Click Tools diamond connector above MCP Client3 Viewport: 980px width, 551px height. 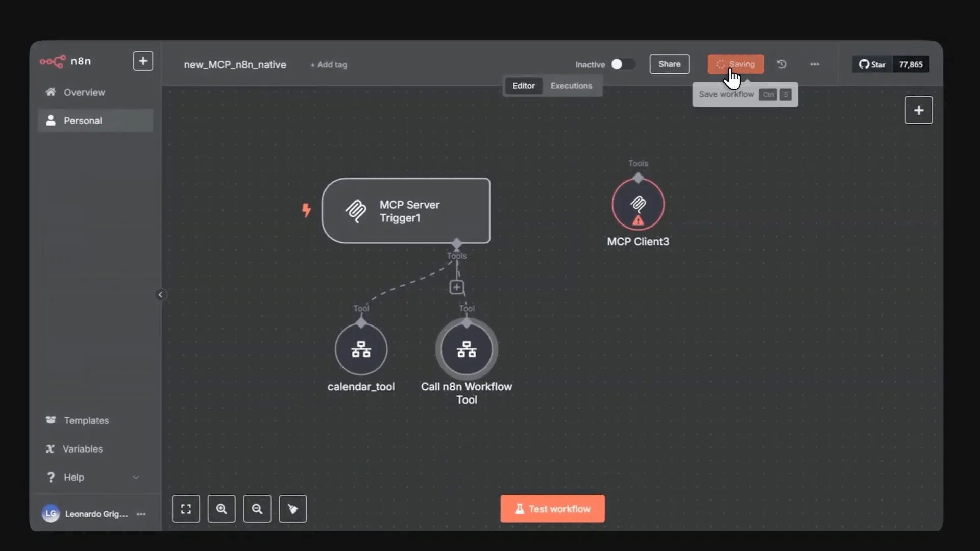pyautogui.click(x=638, y=178)
